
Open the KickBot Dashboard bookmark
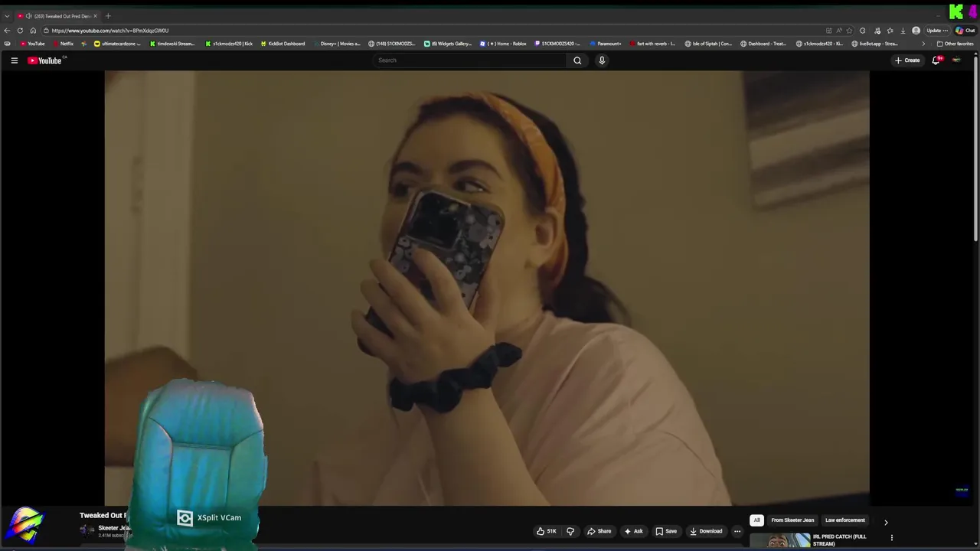pos(283,44)
